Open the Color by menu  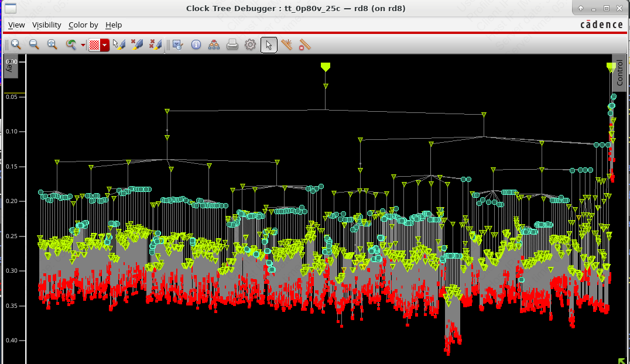(x=83, y=25)
